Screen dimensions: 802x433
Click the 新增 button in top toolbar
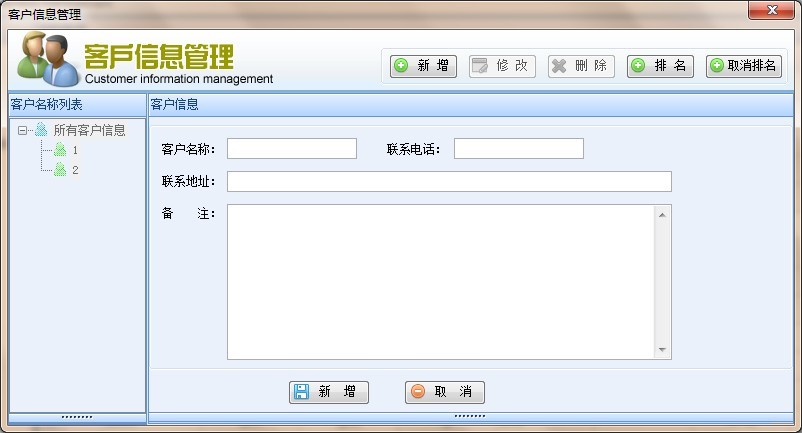coord(422,66)
